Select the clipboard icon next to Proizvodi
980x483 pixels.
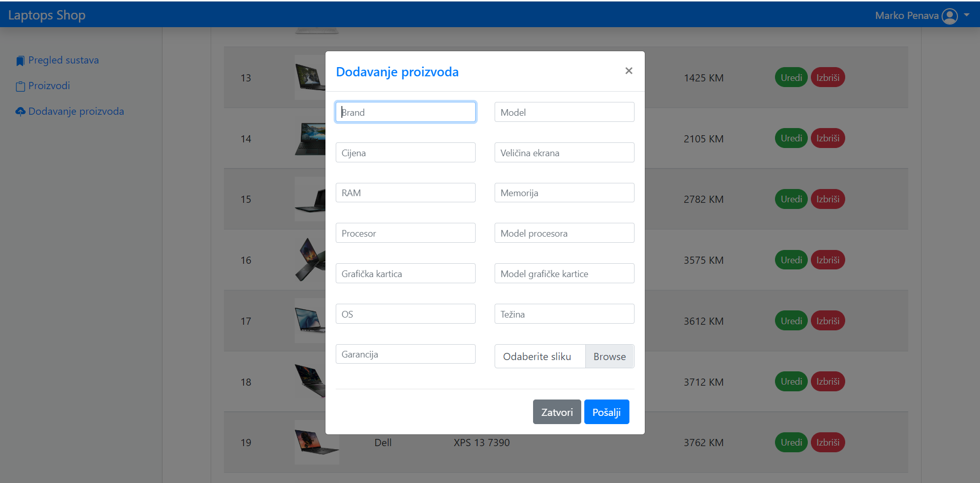click(x=19, y=86)
